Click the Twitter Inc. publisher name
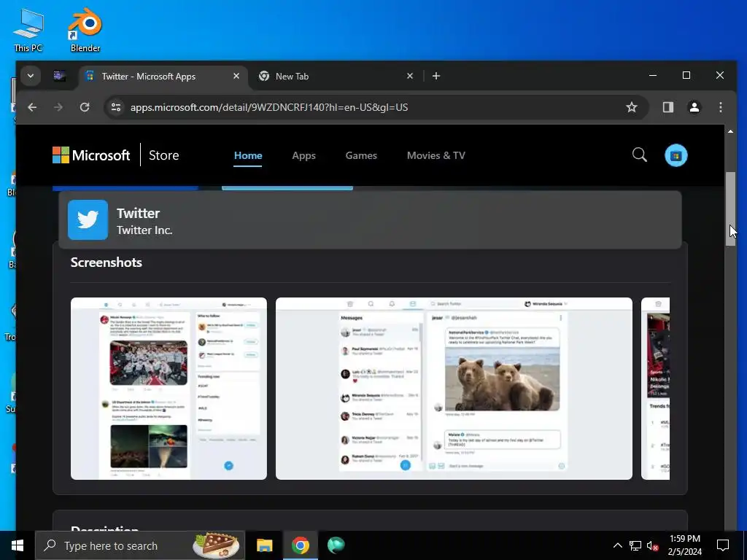This screenshot has height=560, width=747. [144, 230]
